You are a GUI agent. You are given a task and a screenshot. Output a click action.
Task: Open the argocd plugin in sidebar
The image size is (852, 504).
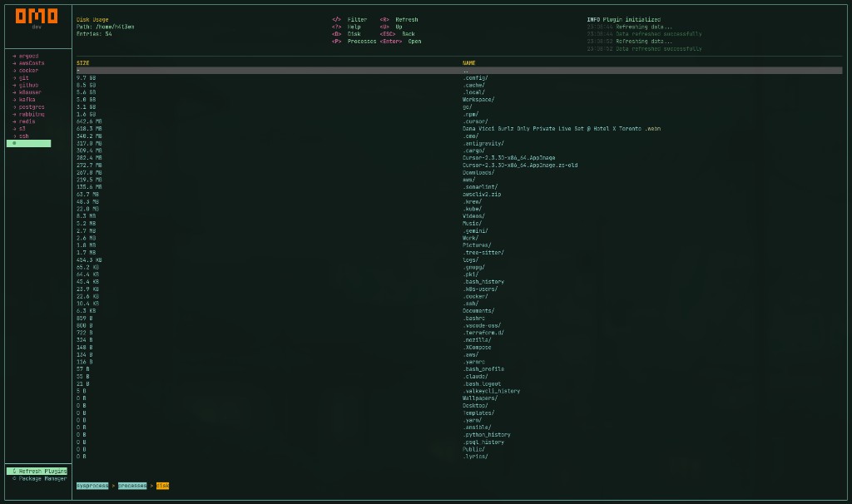click(x=28, y=56)
